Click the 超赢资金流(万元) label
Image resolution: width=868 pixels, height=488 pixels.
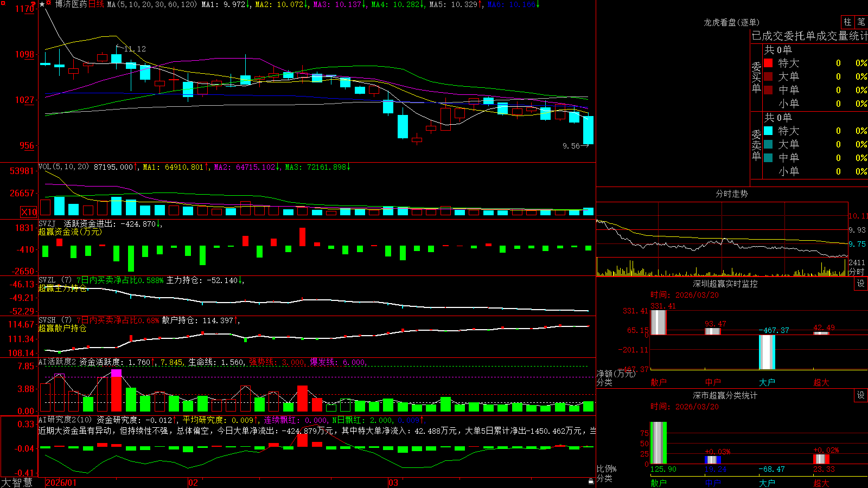tap(70, 232)
